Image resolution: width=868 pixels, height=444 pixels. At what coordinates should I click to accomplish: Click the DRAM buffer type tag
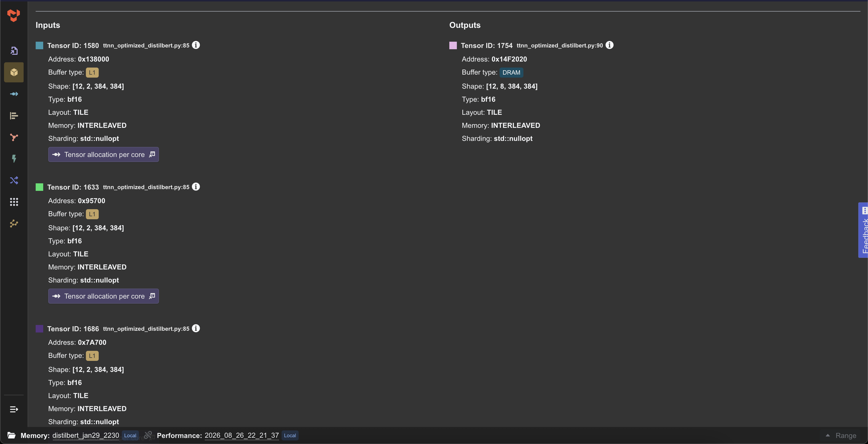(x=511, y=72)
